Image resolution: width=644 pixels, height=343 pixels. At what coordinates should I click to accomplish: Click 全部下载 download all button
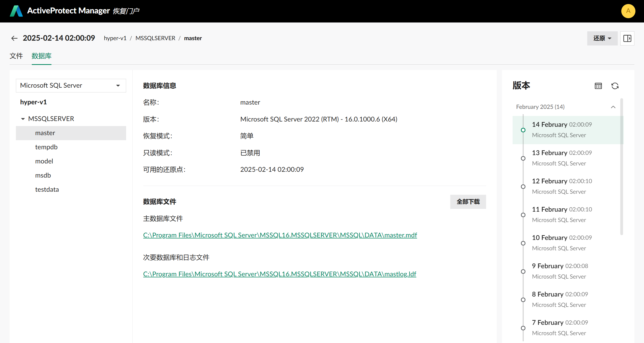pos(468,202)
